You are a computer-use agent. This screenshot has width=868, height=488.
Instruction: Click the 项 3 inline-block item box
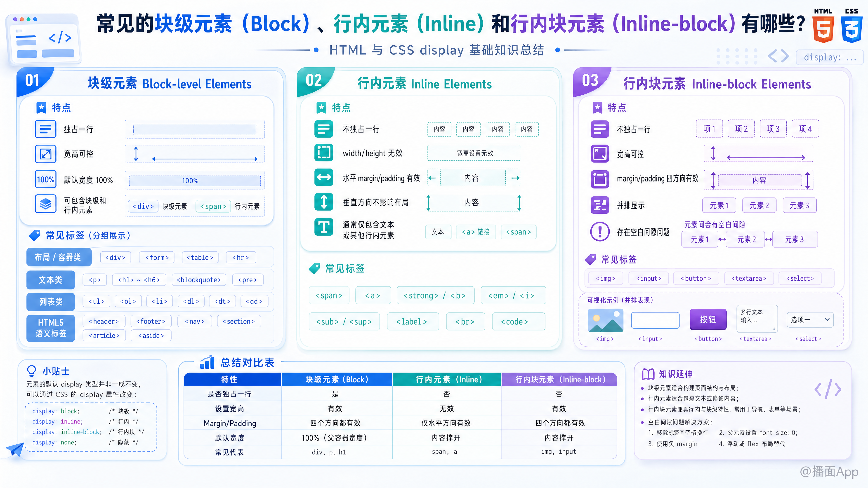click(773, 129)
